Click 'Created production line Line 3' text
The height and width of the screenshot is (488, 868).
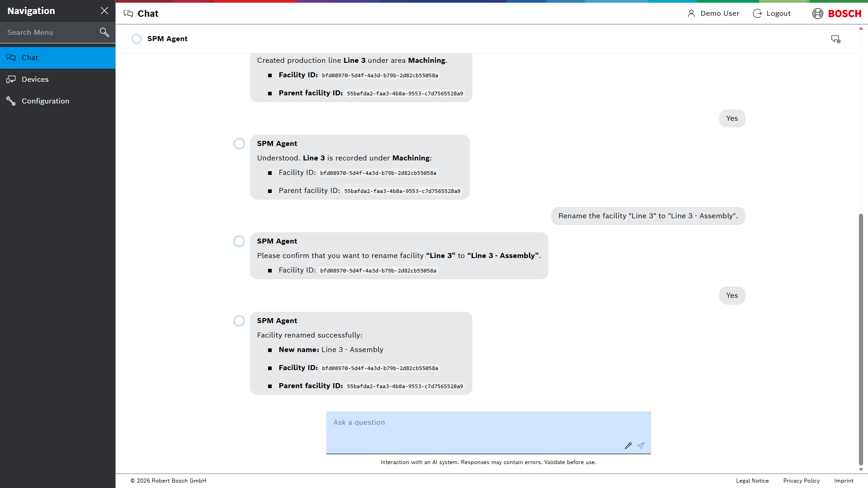pyautogui.click(x=352, y=61)
